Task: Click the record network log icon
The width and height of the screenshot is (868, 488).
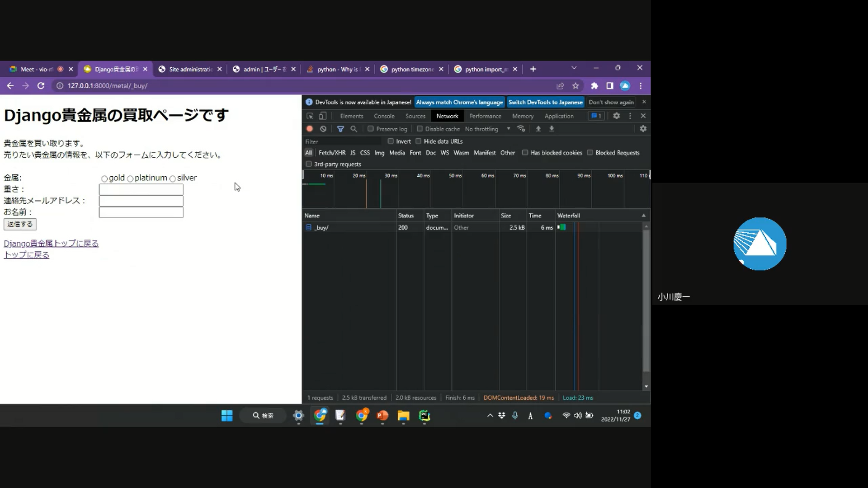Action: pos(310,129)
